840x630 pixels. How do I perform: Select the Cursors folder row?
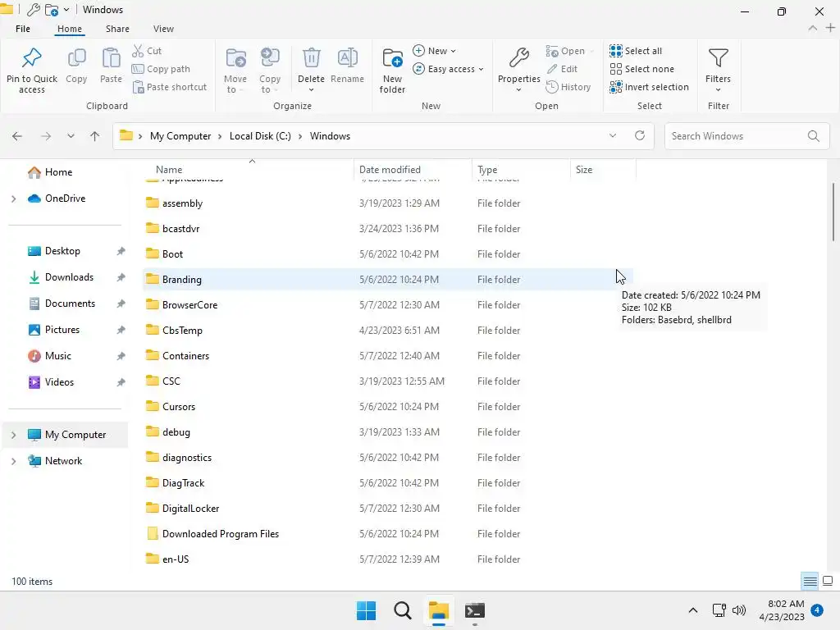pyautogui.click(x=388, y=407)
